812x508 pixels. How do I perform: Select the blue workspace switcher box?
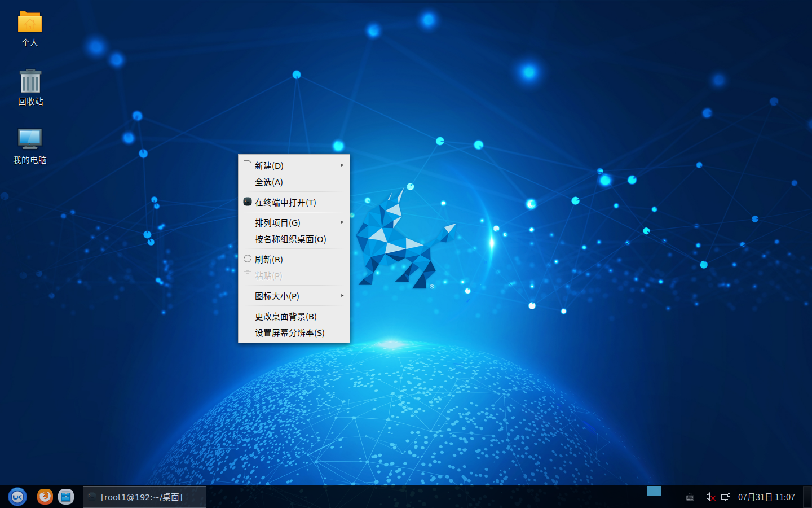654,491
